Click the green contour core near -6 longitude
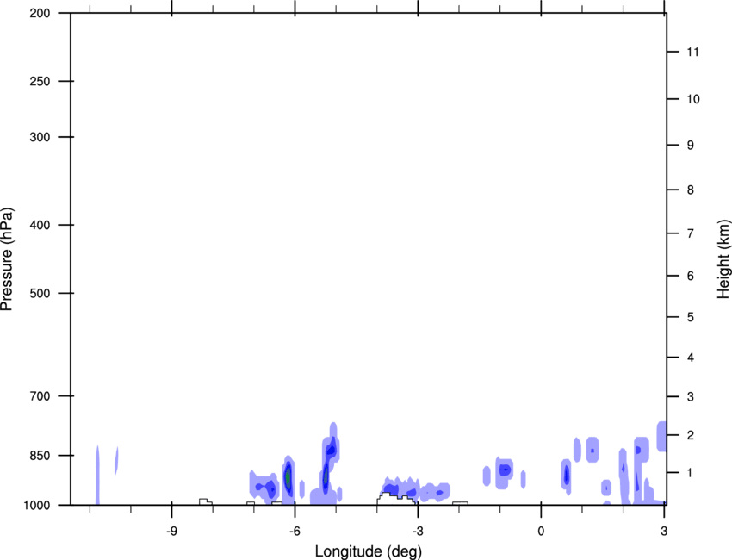Viewport: 732px width, 560px height. tap(288, 477)
